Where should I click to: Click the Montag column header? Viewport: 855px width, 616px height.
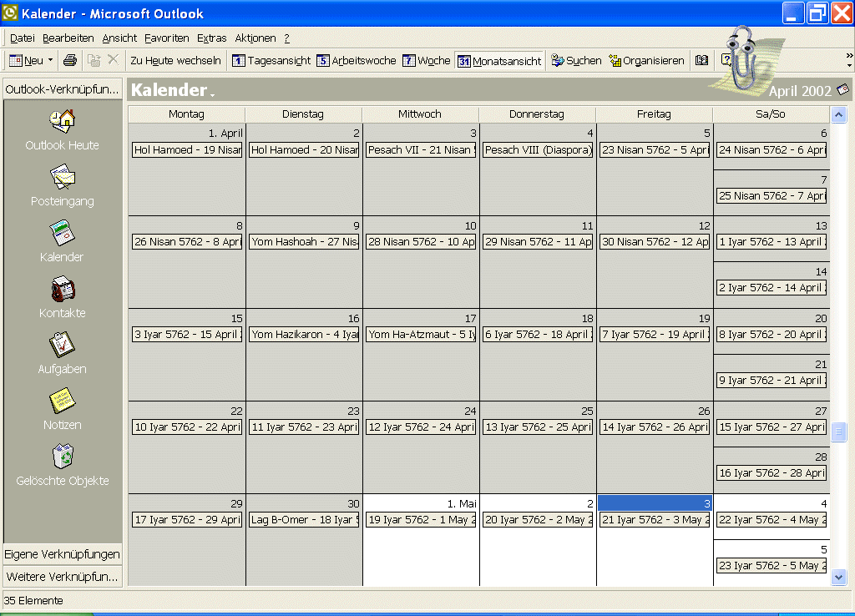pos(186,114)
